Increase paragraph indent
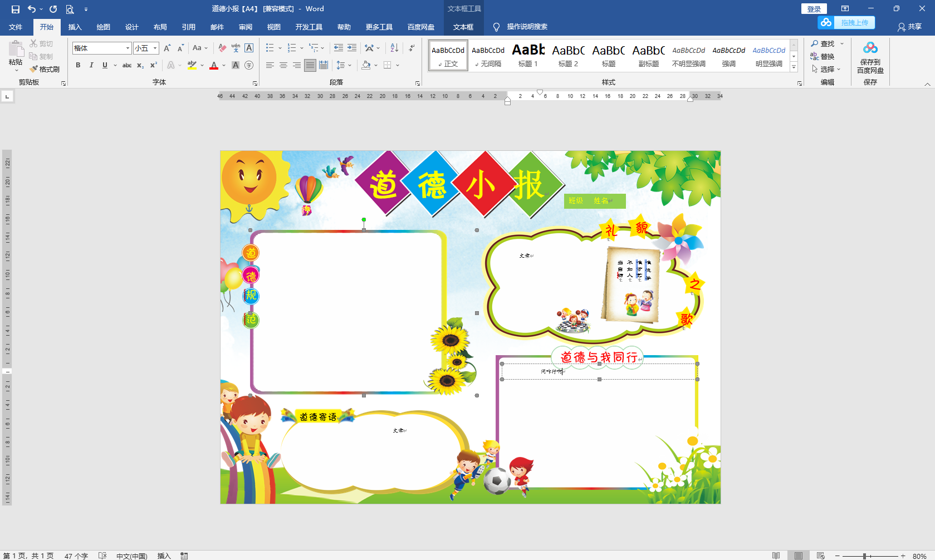 352,48
